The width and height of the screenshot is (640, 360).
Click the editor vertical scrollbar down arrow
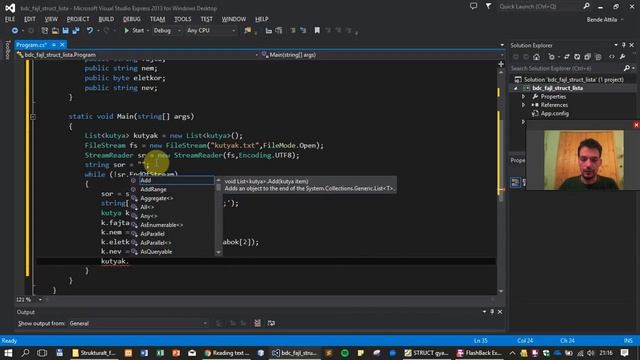(x=501, y=291)
